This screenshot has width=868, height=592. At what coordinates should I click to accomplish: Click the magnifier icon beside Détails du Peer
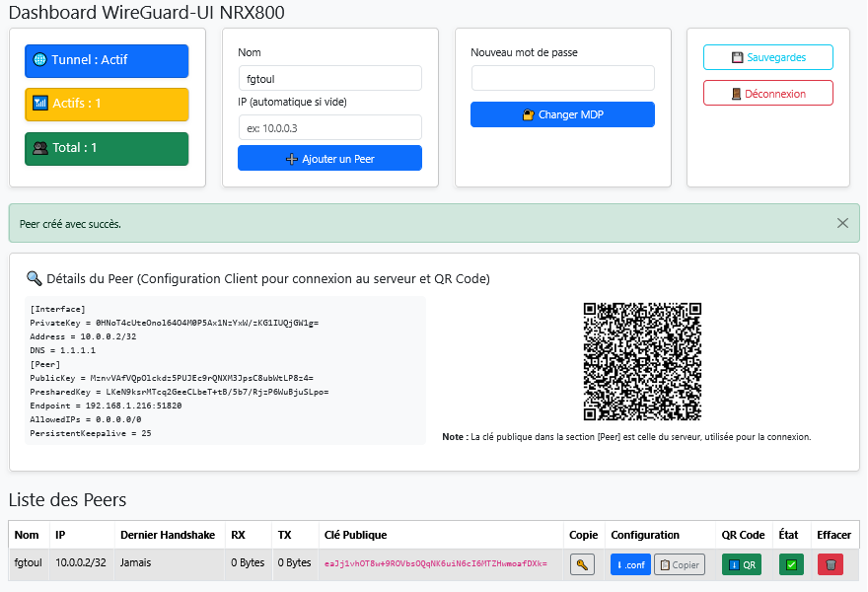[35, 278]
